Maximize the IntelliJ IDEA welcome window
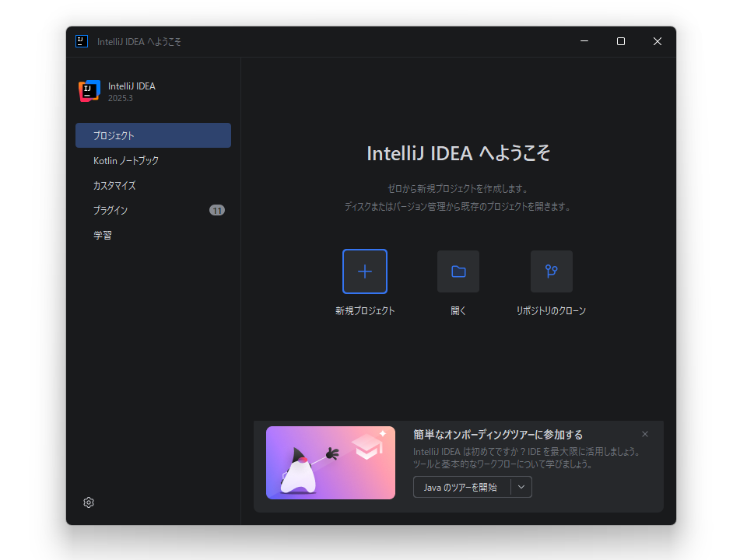The image size is (747, 560). pyautogui.click(x=621, y=41)
